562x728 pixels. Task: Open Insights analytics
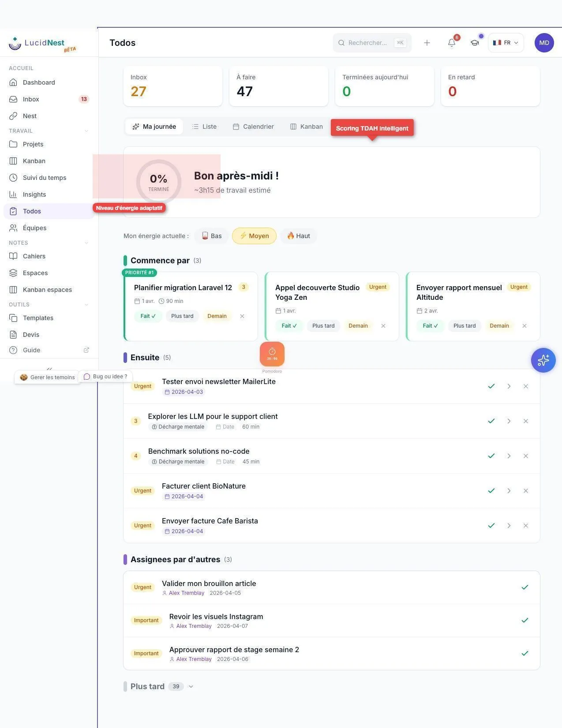[x=49, y=194]
